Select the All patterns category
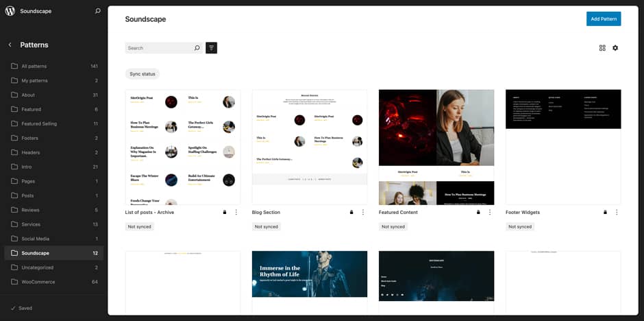The height and width of the screenshot is (321, 644). pyautogui.click(x=34, y=67)
